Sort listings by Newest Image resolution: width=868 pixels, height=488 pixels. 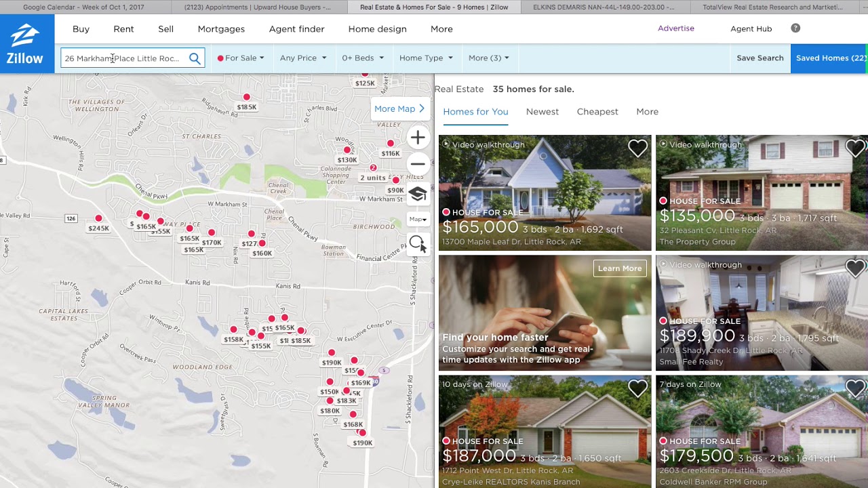pyautogui.click(x=542, y=112)
